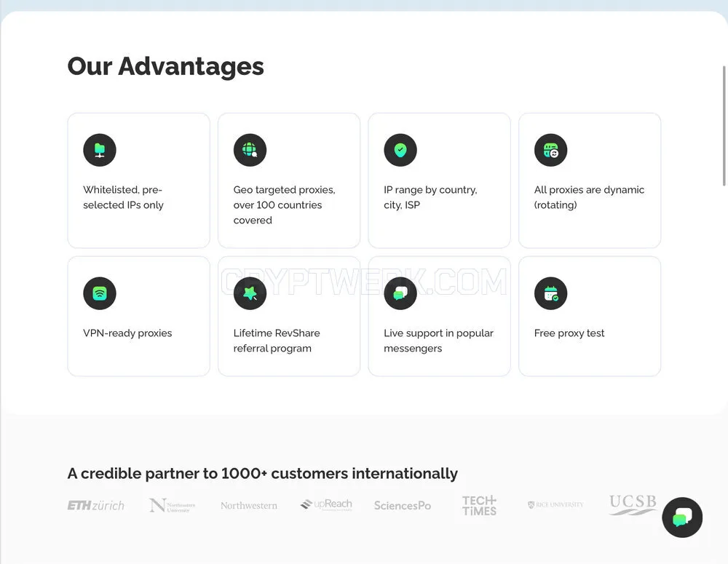
Task: Click 'Geo targeted proxies, over 100 countries' text
Action: [x=284, y=204]
